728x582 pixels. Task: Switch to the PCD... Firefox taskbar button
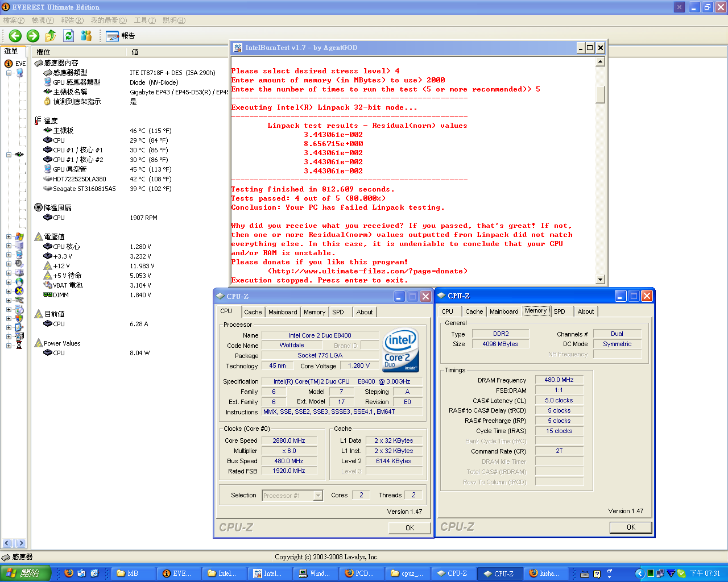(x=362, y=573)
